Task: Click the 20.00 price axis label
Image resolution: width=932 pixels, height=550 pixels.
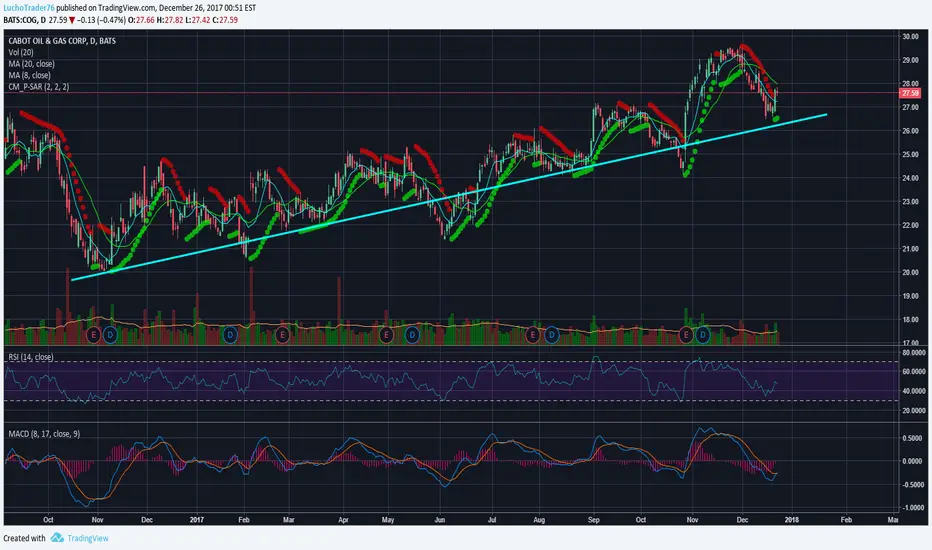Action: coord(910,272)
